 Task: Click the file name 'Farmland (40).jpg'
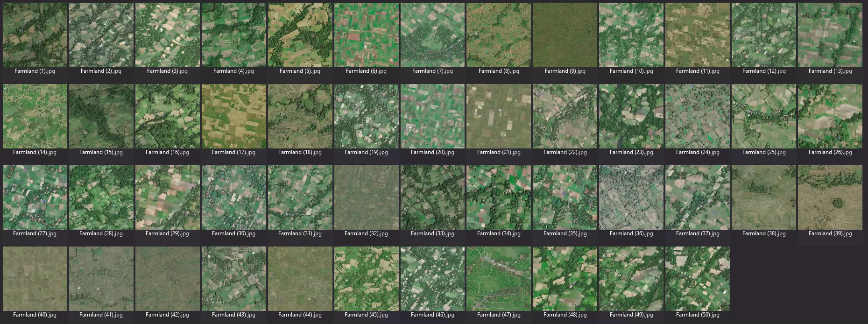pos(35,315)
